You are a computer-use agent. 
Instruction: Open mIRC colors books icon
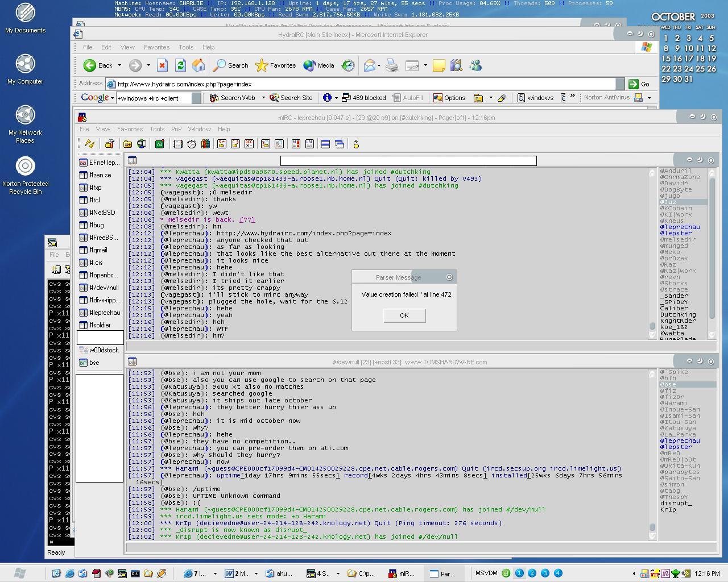205,144
